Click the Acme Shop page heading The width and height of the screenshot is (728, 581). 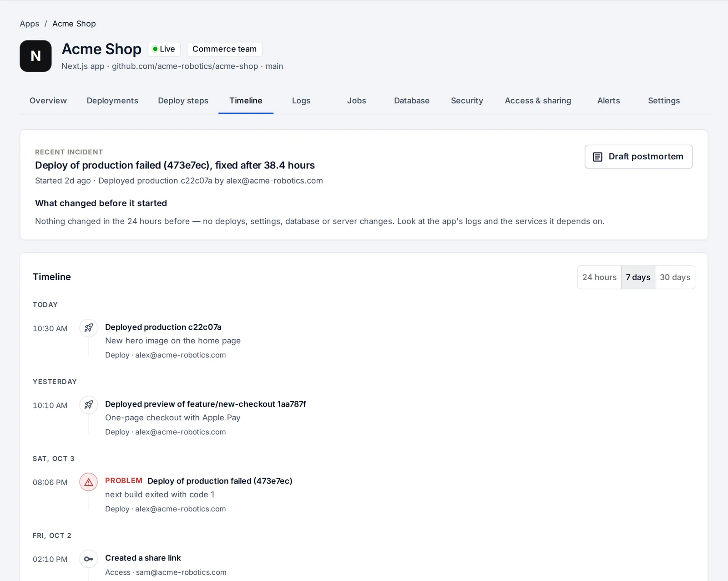[x=101, y=49]
